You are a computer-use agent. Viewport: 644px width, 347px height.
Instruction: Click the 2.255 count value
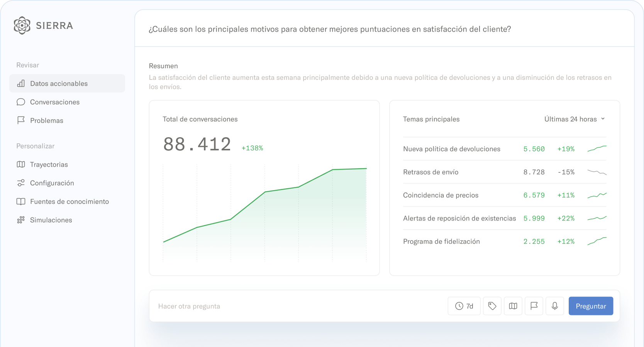tap(534, 241)
